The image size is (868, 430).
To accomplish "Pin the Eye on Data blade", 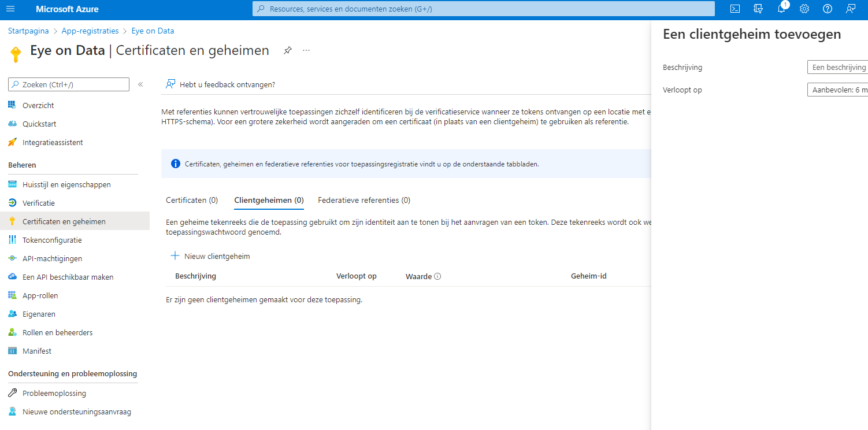I will pyautogui.click(x=287, y=50).
